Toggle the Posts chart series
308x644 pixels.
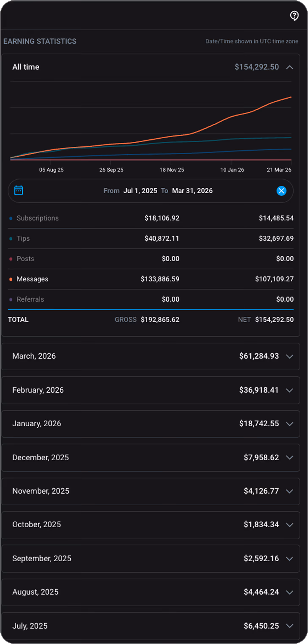tap(25, 258)
